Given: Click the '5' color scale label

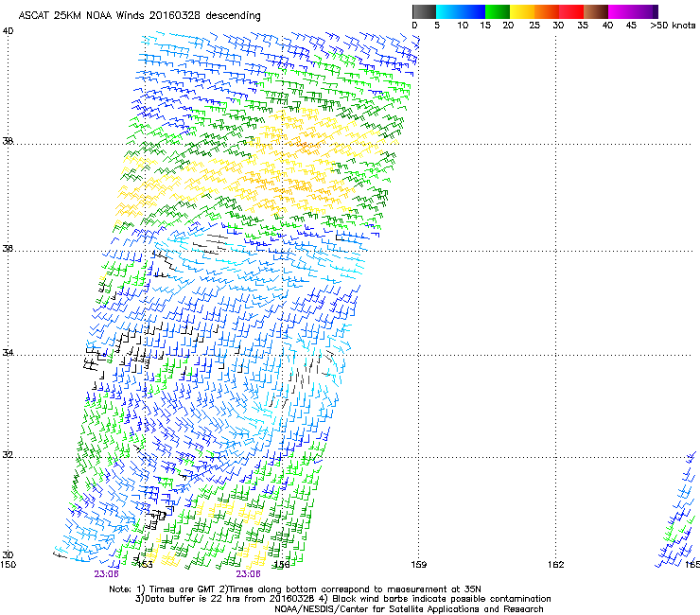Looking at the screenshot, I should pyautogui.click(x=437, y=26).
